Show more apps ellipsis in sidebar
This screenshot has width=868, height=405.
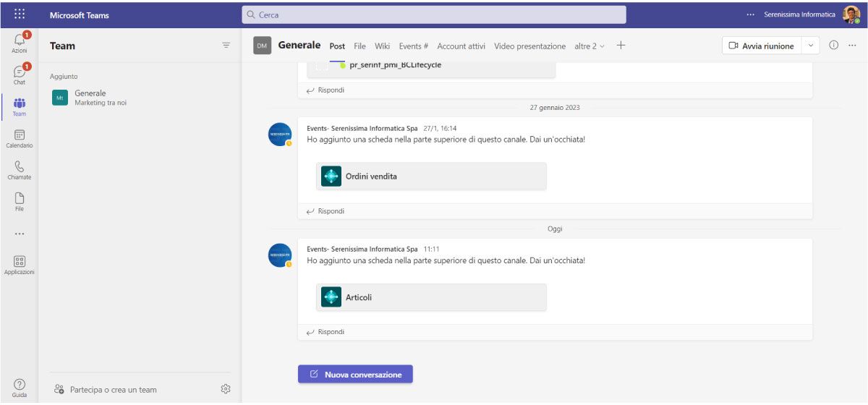tap(20, 234)
